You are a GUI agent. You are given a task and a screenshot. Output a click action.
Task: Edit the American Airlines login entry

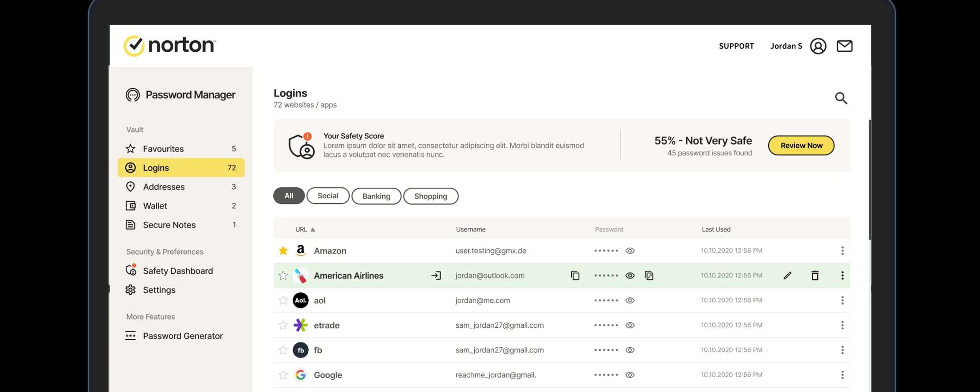(788, 276)
